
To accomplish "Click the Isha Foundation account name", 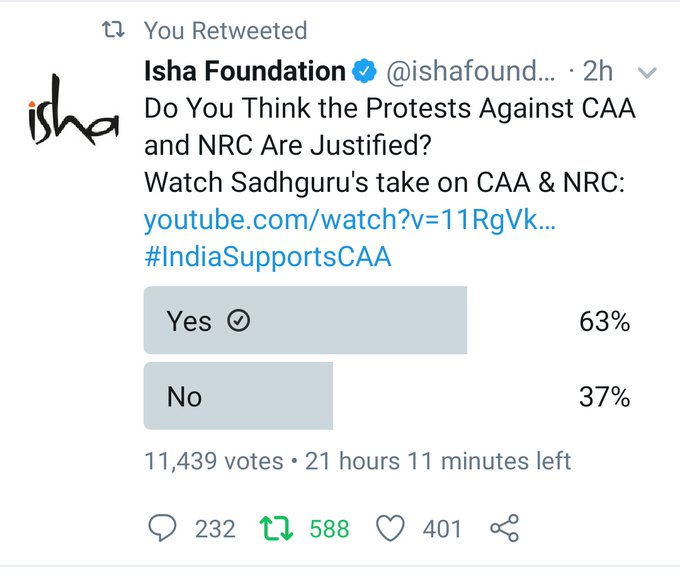I will coord(245,72).
